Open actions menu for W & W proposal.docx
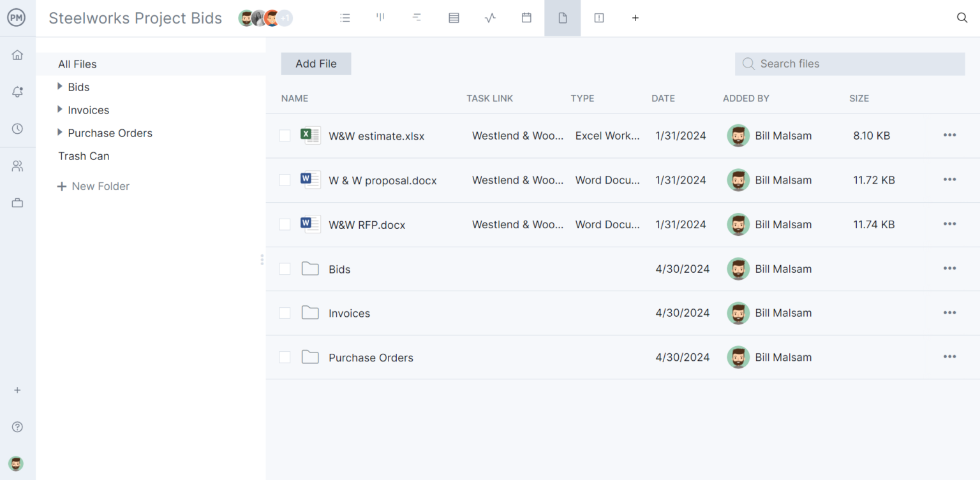This screenshot has height=480, width=980. [x=949, y=180]
